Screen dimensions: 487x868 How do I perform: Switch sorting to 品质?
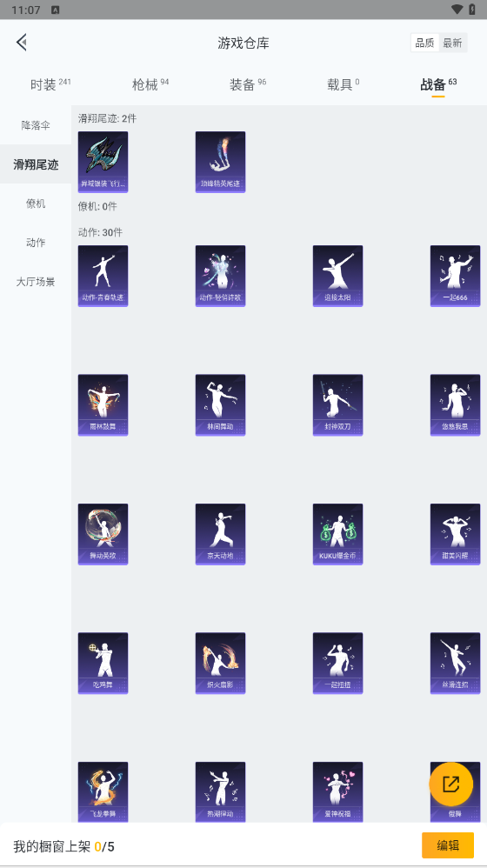click(425, 43)
